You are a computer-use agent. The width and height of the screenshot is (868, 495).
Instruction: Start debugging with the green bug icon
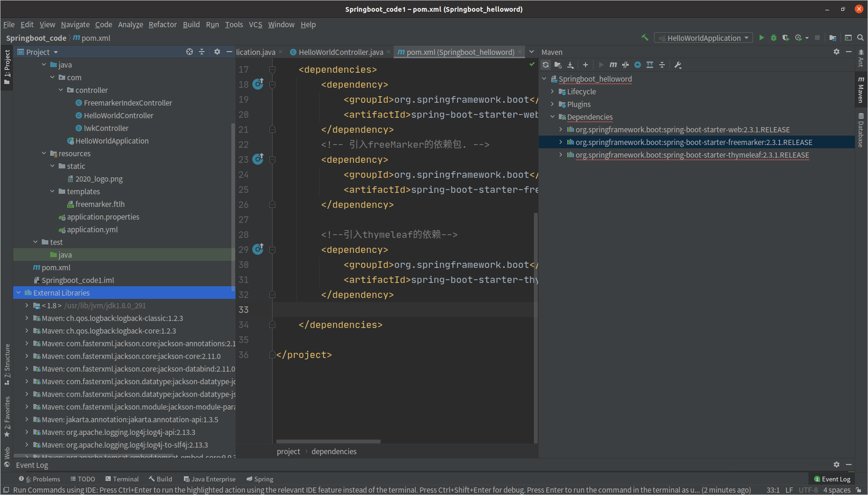[x=774, y=38]
